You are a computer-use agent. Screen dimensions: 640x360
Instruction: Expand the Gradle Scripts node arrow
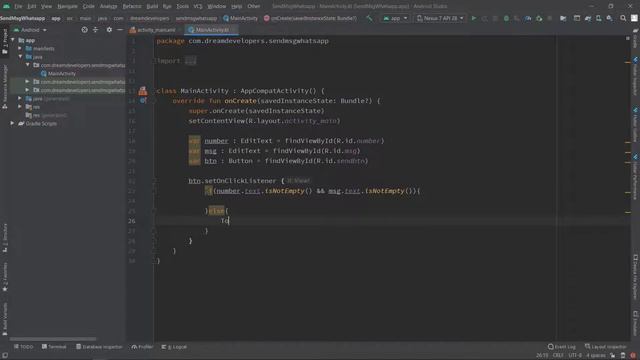(x=13, y=123)
